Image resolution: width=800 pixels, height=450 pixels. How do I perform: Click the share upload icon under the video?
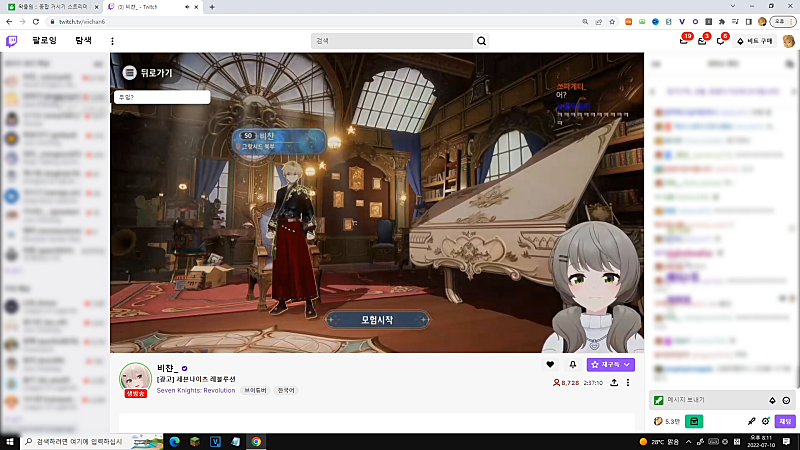click(614, 382)
